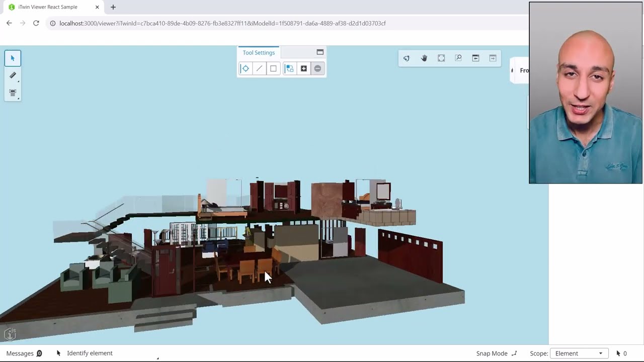
Task: Activate the Window Area zoom tool
Action: [458, 58]
